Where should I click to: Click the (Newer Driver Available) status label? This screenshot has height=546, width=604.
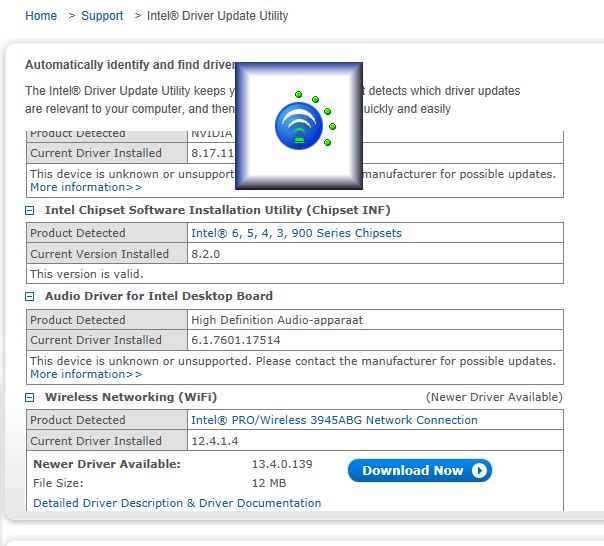[494, 397]
